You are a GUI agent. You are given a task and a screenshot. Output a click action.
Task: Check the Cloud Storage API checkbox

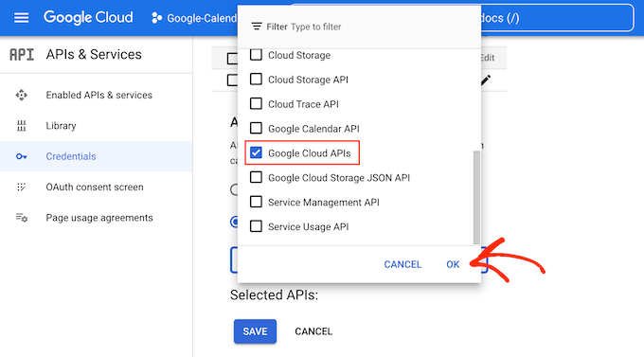[256, 79]
